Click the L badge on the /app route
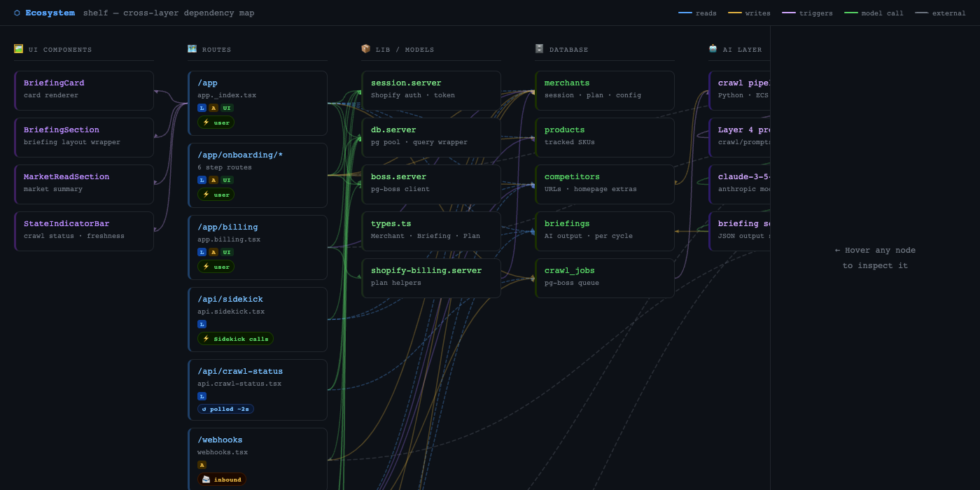Screen dimensions: 980x490 coord(202,108)
